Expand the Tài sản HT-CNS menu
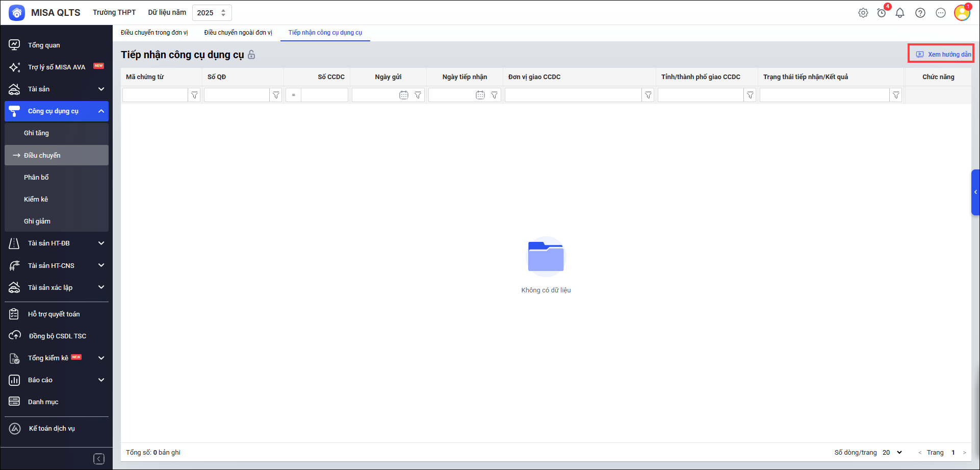The width and height of the screenshot is (980, 470). click(57, 265)
